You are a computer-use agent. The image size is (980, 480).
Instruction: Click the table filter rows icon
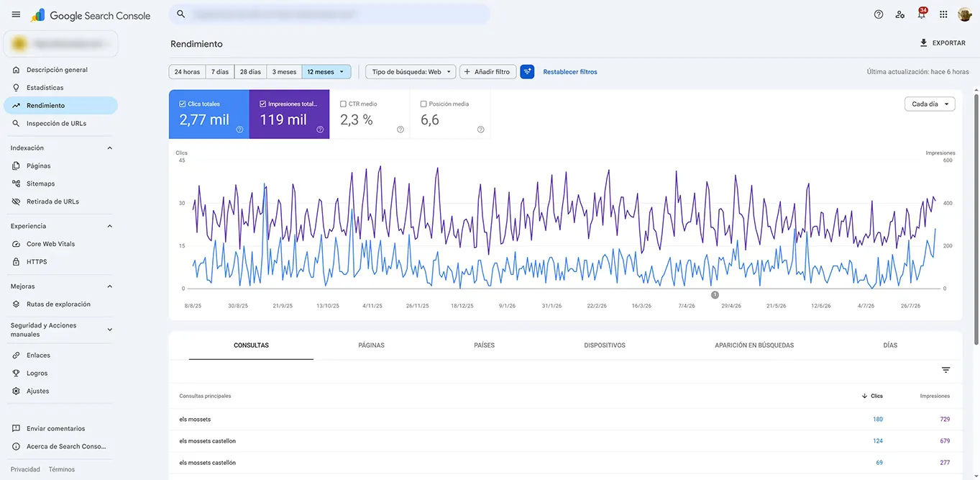(x=945, y=370)
